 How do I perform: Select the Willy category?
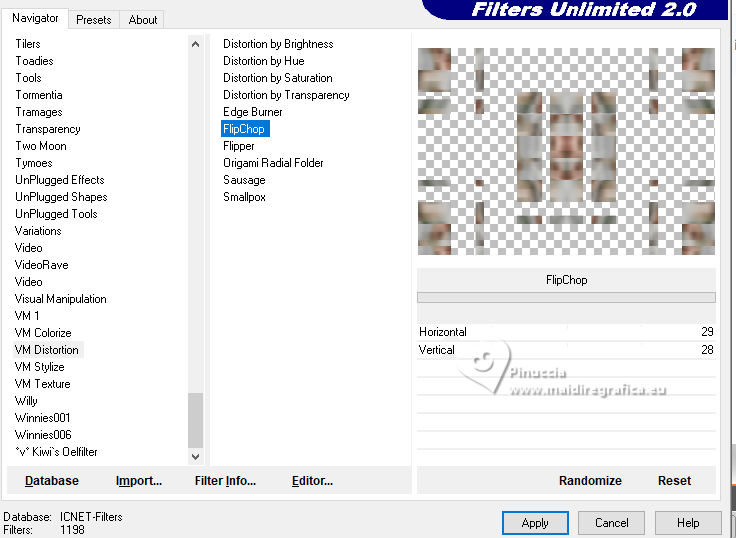26,400
